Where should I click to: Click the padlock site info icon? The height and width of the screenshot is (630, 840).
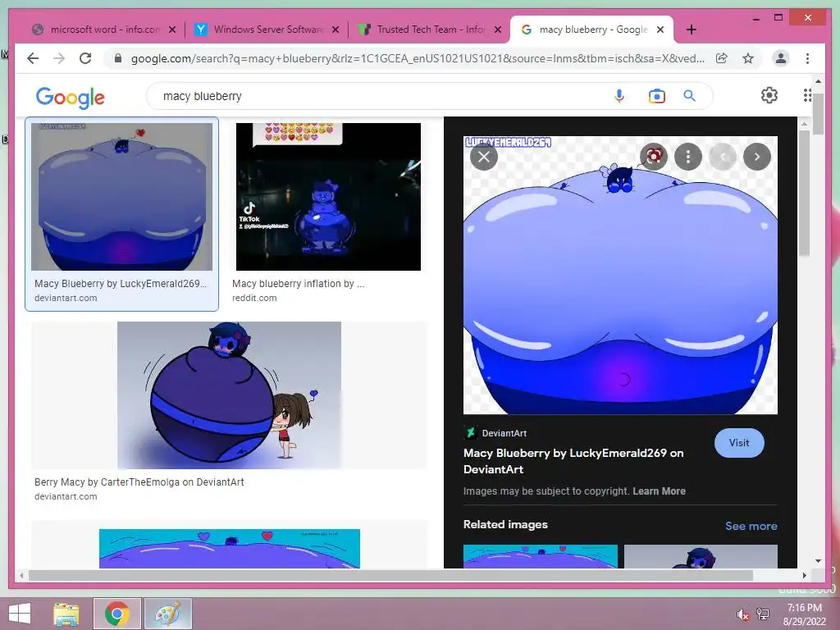(x=118, y=58)
